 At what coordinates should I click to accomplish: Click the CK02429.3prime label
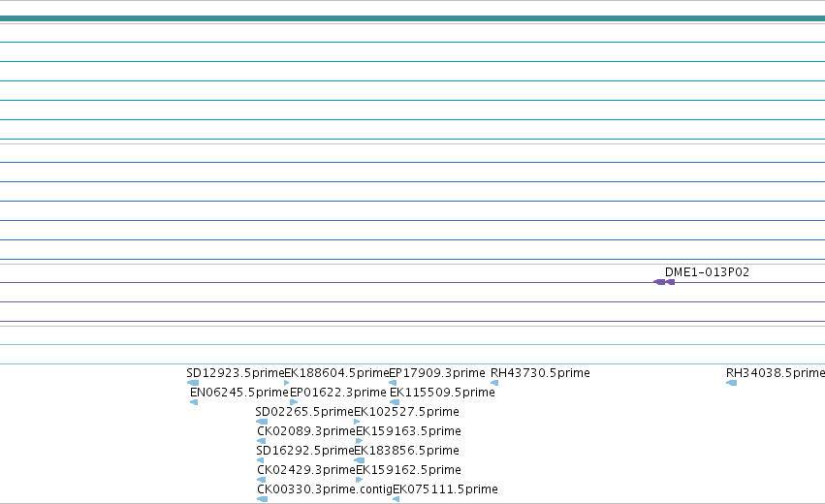[306, 470]
